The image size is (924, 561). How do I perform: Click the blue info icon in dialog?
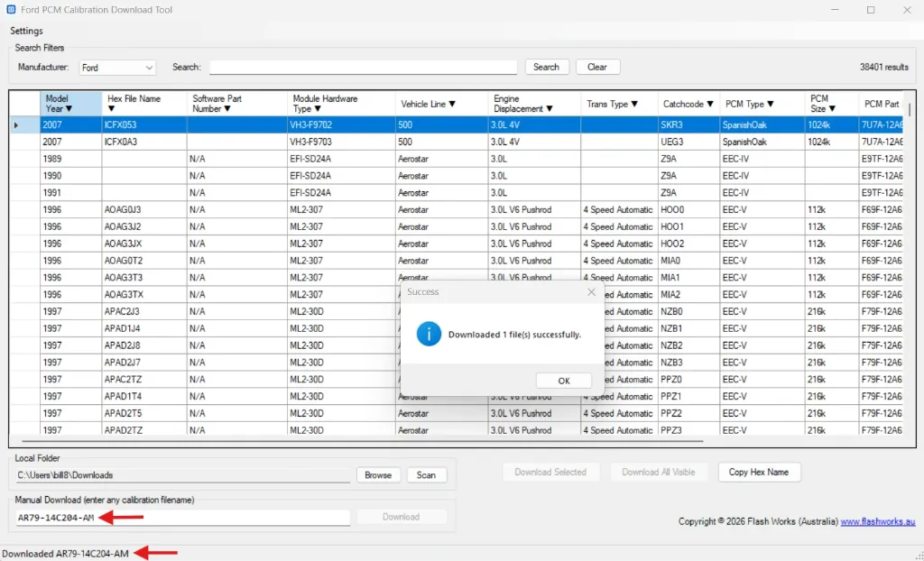pyautogui.click(x=429, y=334)
